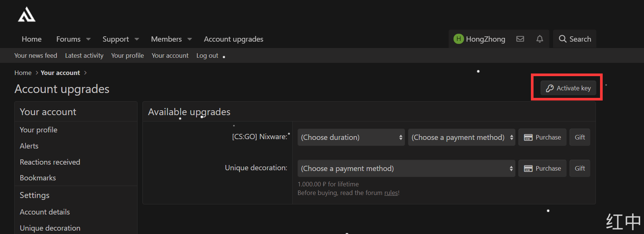The image size is (644, 234).
Task: Gift the Unique decoration upgrade
Action: click(x=579, y=168)
